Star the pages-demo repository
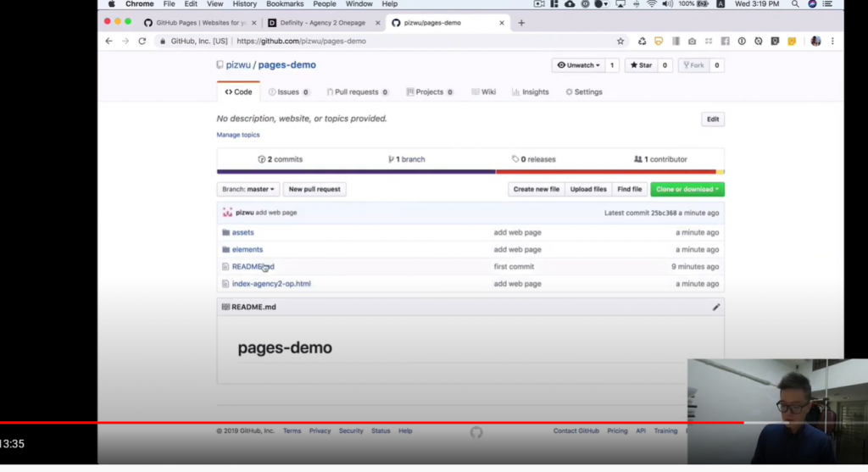The image size is (868, 472). [641, 65]
